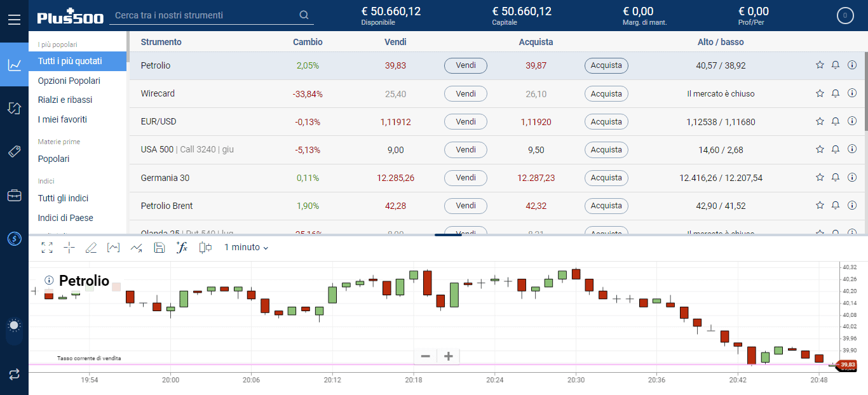Star Petrolio as a favorite
The height and width of the screenshot is (395, 868).
click(x=820, y=65)
